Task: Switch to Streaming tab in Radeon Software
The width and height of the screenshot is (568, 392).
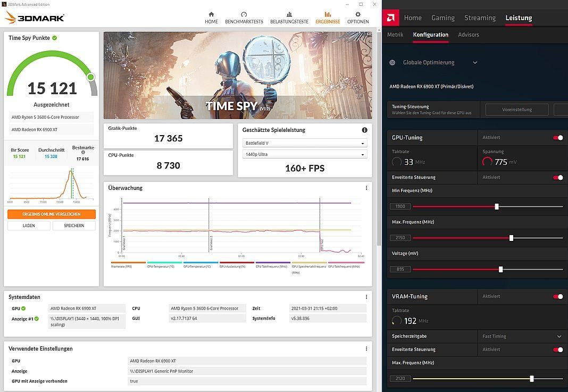Action: click(x=480, y=18)
